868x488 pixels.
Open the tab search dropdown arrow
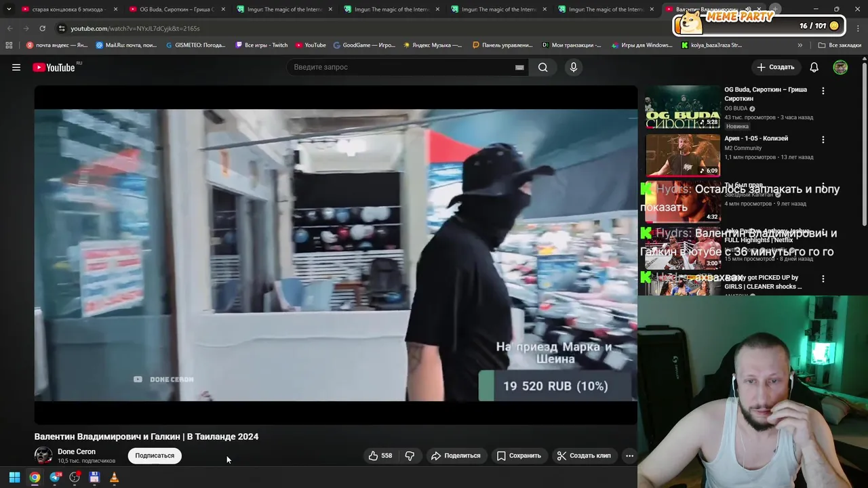point(9,9)
